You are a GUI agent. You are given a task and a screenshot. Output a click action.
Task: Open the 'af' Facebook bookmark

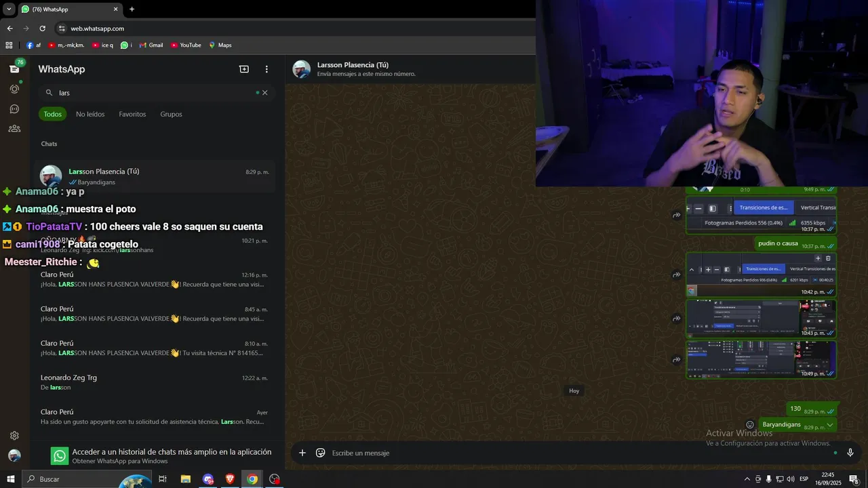(x=33, y=45)
